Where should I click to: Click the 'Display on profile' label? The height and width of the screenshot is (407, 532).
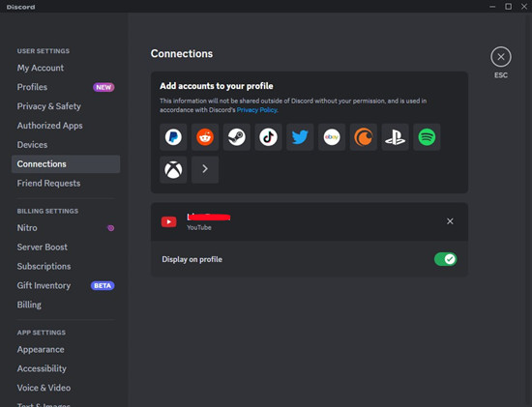click(x=192, y=259)
